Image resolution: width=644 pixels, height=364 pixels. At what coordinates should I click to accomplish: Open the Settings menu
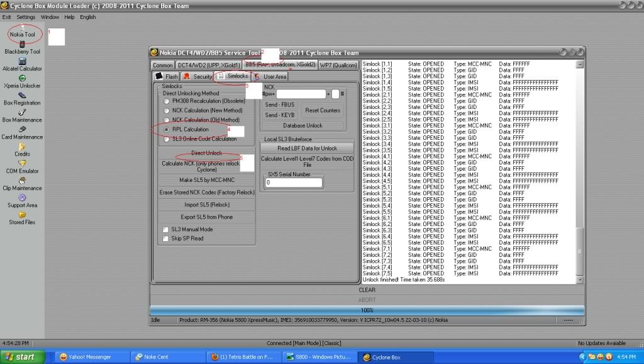[x=26, y=17]
